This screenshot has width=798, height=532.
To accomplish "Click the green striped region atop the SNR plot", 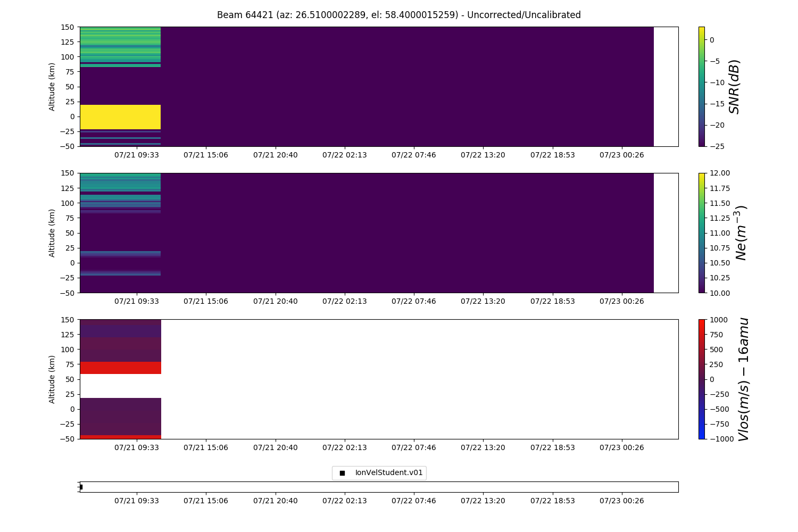I will pyautogui.click(x=120, y=45).
